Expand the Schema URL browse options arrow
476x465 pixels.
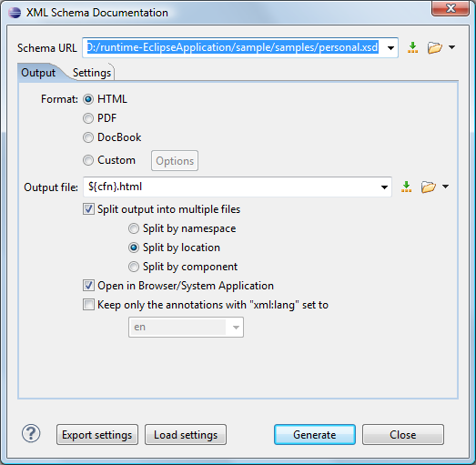(x=452, y=47)
